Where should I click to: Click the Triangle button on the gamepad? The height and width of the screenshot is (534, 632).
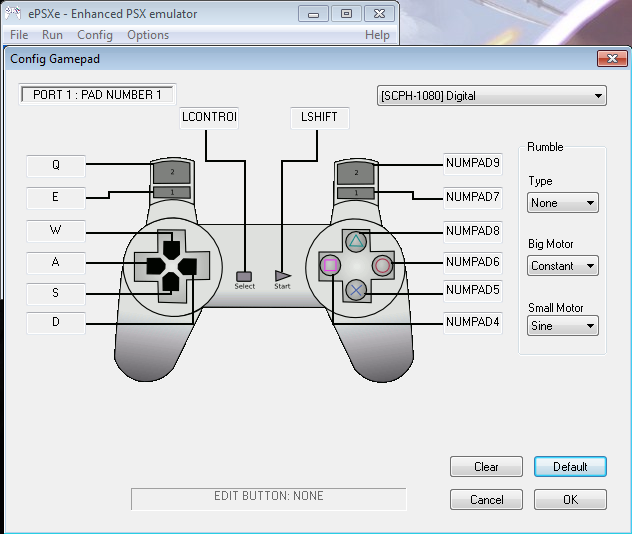[356, 241]
